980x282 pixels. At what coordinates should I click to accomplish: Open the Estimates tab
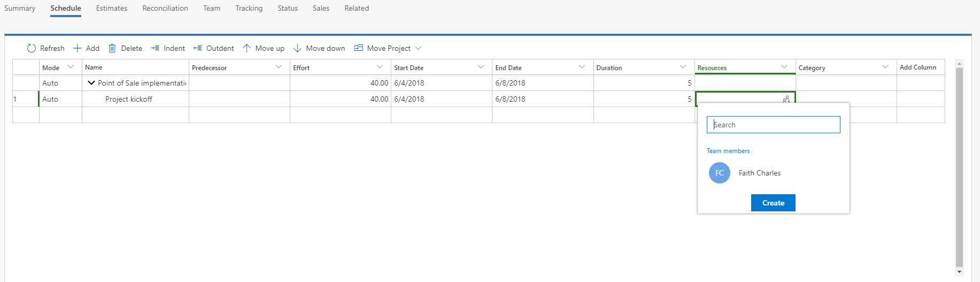pos(112,8)
